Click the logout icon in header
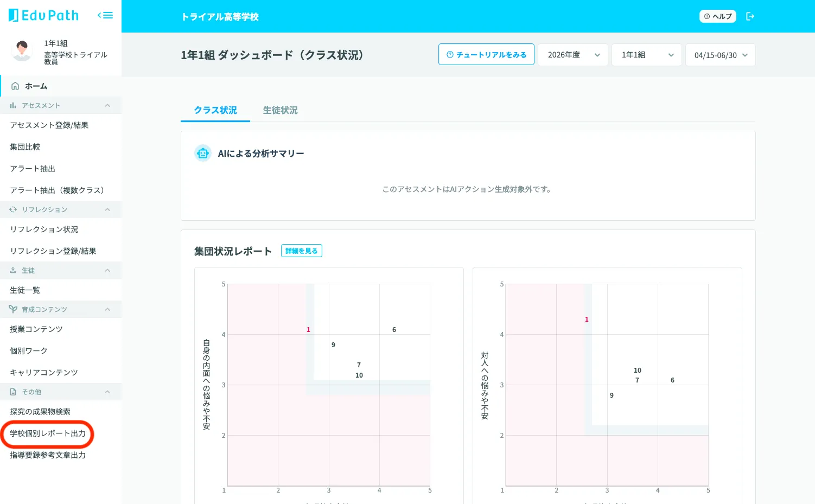Screen dimensions: 815x504 (750, 16)
